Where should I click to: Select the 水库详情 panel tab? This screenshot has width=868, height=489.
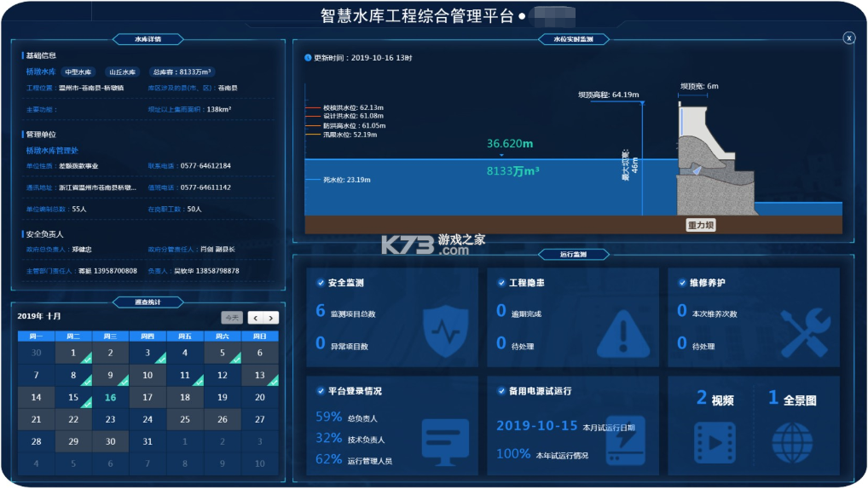click(x=148, y=39)
